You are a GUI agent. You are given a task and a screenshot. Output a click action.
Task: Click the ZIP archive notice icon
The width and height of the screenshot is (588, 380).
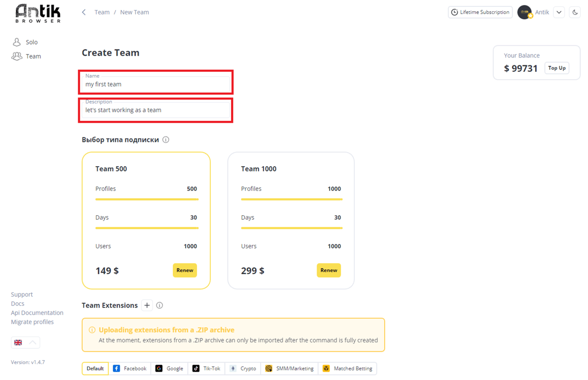[92, 330]
